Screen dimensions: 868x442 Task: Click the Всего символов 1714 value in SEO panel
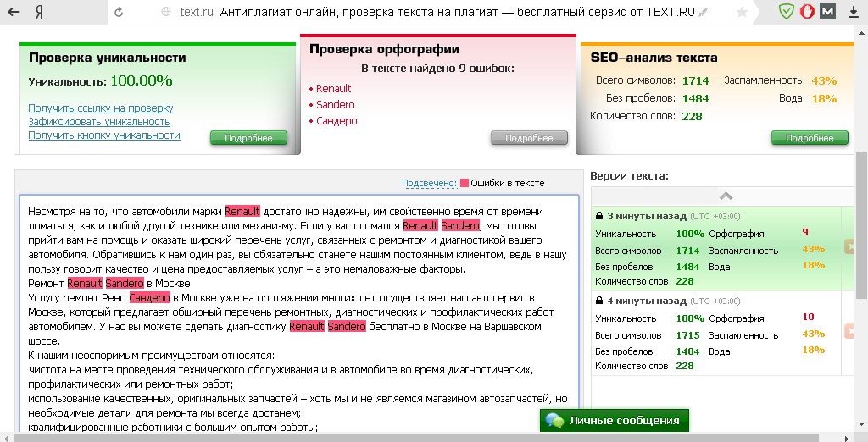(x=695, y=80)
